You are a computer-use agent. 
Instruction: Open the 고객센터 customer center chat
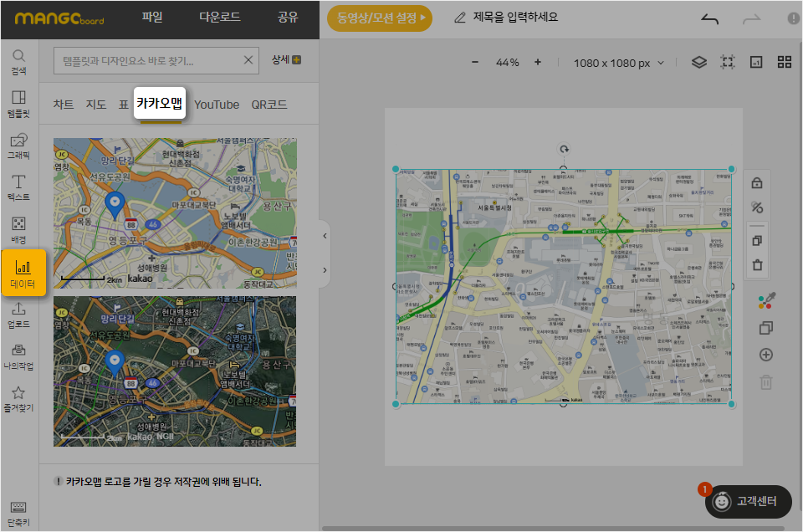[x=748, y=501]
